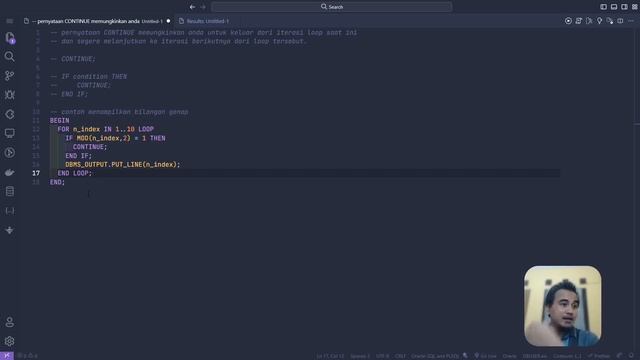The width and height of the screenshot is (640, 360).
Task: Click the line and column indicator in status bar
Action: click(330, 356)
